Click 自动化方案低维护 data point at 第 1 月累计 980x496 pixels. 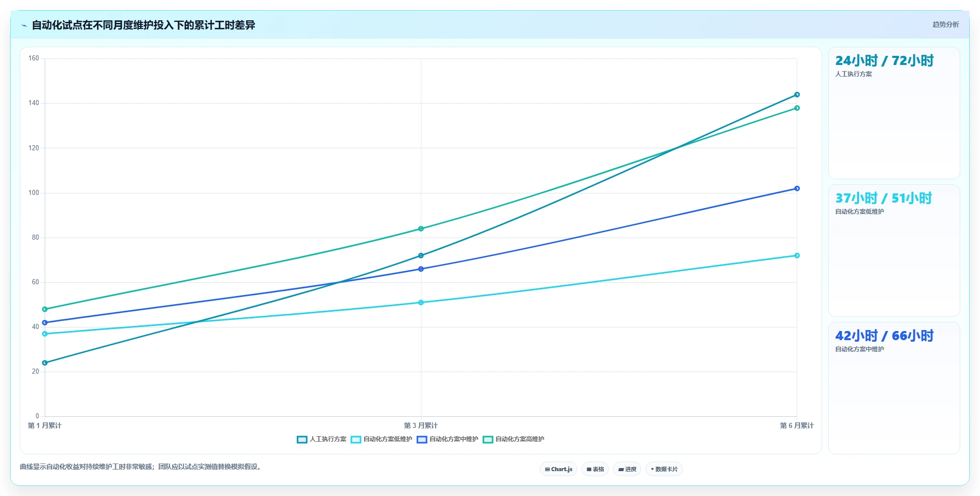tap(45, 334)
